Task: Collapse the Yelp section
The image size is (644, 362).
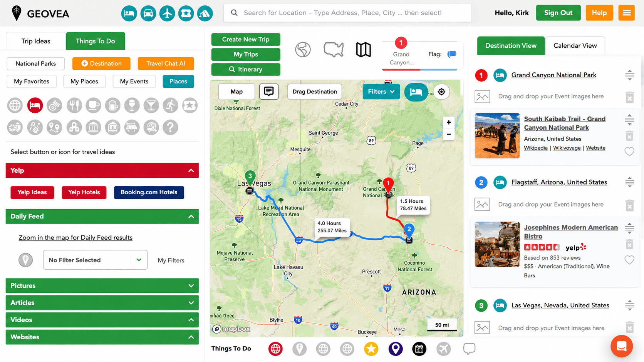Action: 102,170
